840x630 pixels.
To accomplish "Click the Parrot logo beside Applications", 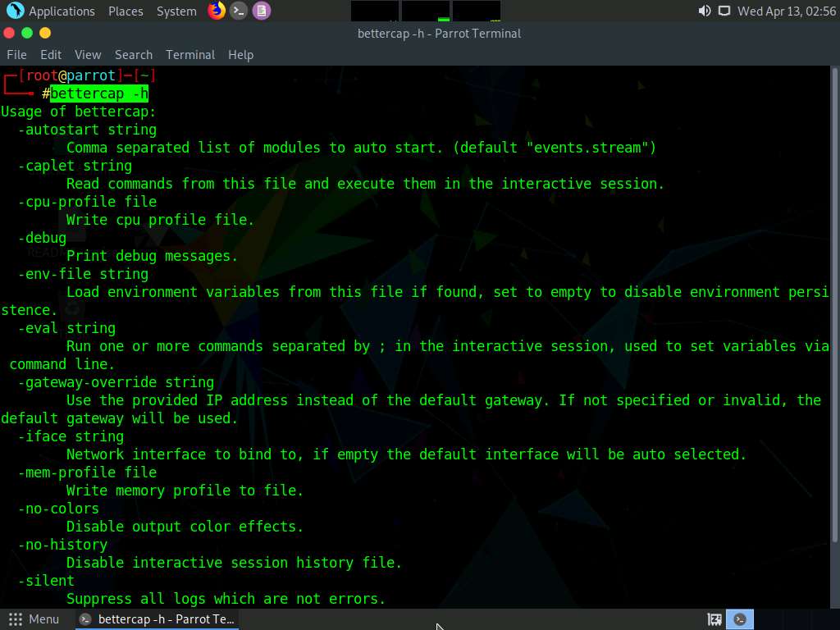I will 15,11.
